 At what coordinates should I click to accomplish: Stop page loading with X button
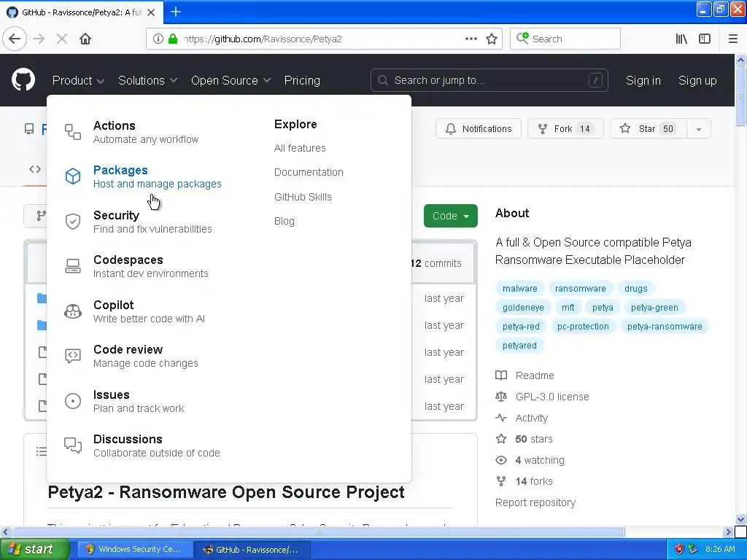(62, 39)
